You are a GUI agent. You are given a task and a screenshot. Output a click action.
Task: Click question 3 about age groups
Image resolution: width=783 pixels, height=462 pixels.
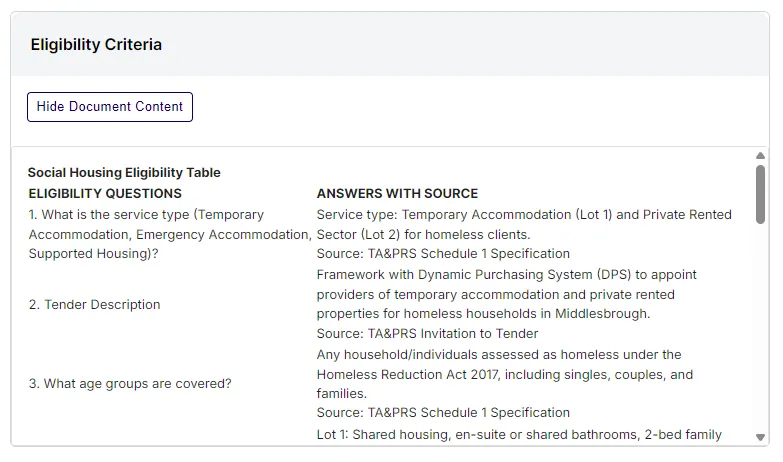tap(130, 383)
